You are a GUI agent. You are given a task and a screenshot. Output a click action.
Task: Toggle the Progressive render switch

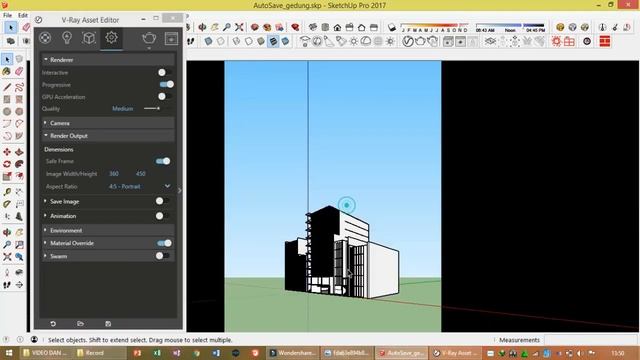(x=167, y=84)
